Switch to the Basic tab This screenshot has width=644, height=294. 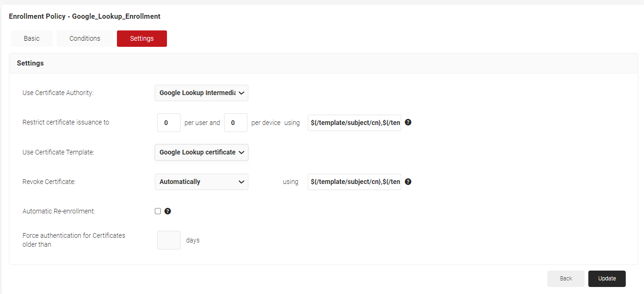(32, 38)
